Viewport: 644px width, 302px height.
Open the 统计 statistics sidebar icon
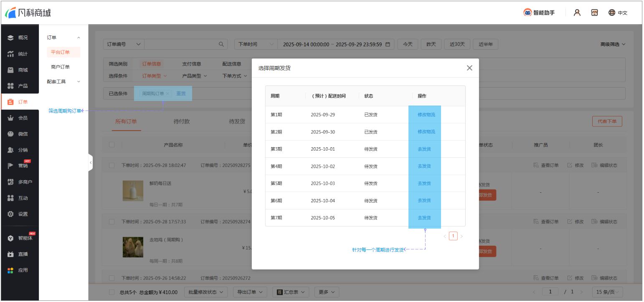[11, 54]
